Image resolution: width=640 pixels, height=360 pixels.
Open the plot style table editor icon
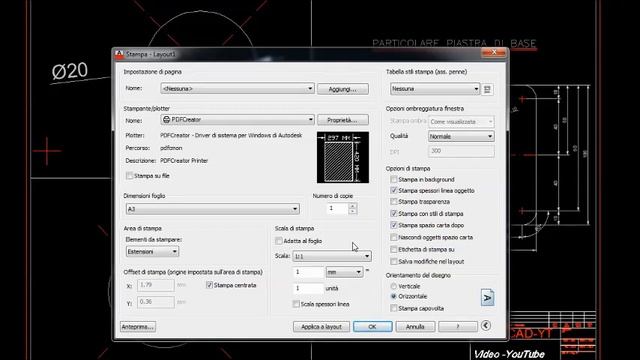tap(487, 89)
